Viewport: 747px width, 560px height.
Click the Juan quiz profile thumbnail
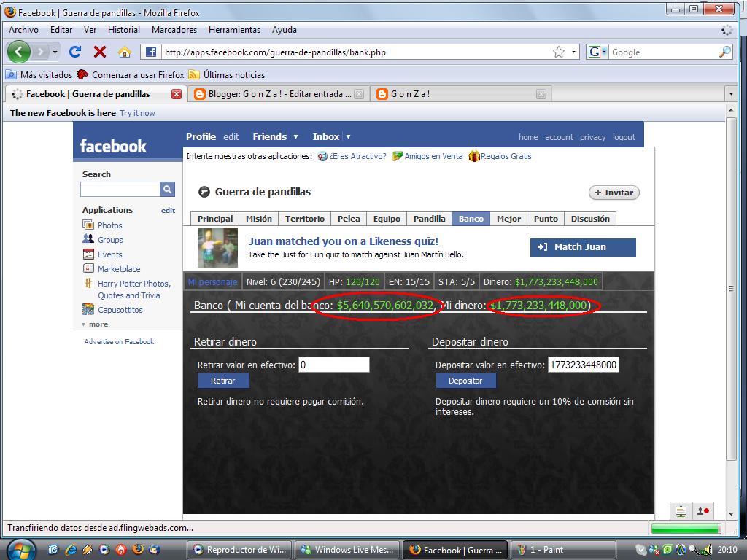[x=217, y=247]
